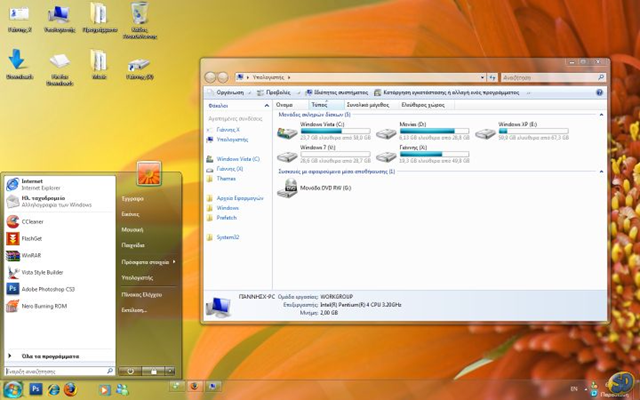Open Photoshop from the taskbar quick launch
The height and width of the screenshot is (400, 640).
pyautogui.click(x=36, y=389)
